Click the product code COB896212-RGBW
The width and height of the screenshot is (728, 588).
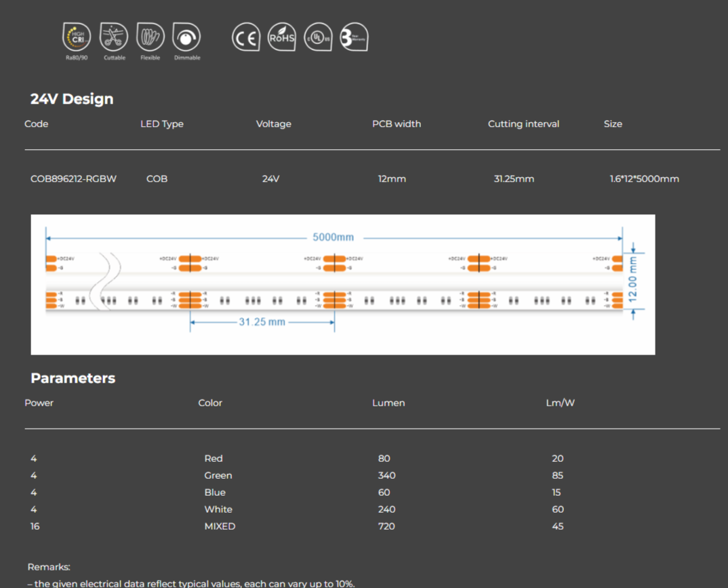point(73,178)
